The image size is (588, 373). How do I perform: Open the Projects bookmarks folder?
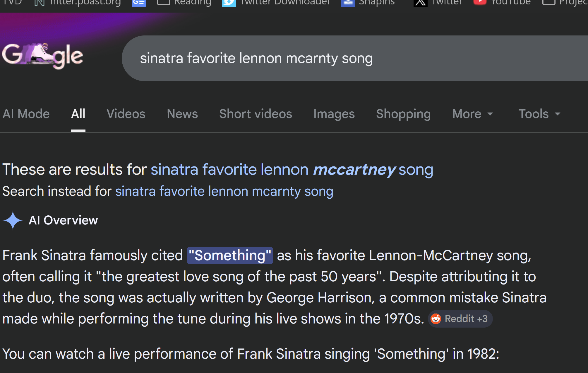(565, 2)
